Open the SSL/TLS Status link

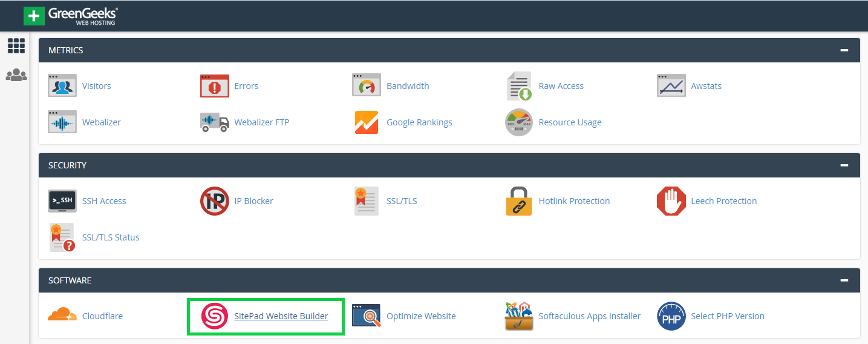111,237
